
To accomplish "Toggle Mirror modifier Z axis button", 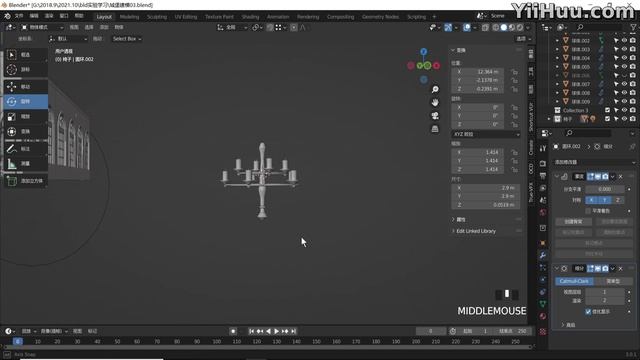I will (x=618, y=200).
